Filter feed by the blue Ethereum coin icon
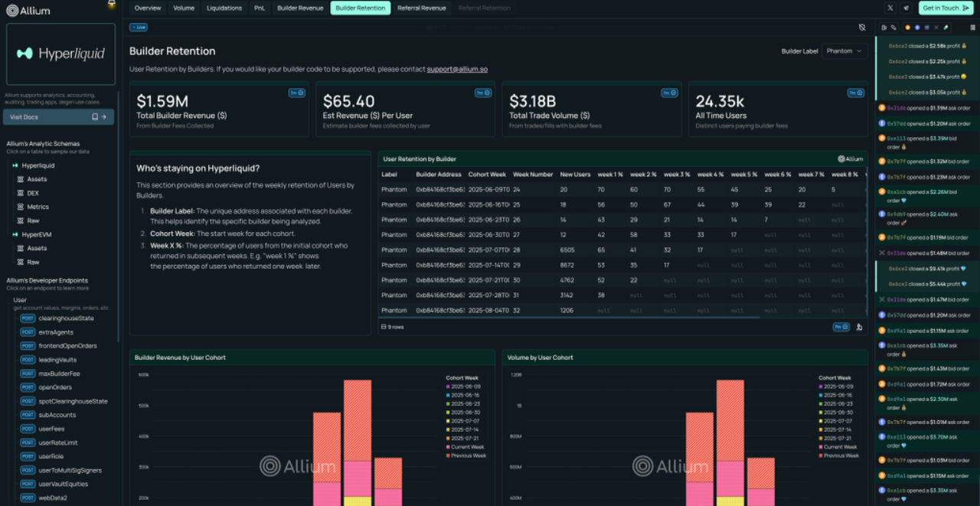 click(917, 28)
